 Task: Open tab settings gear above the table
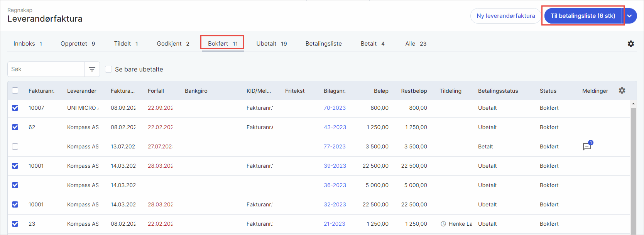coord(631,44)
